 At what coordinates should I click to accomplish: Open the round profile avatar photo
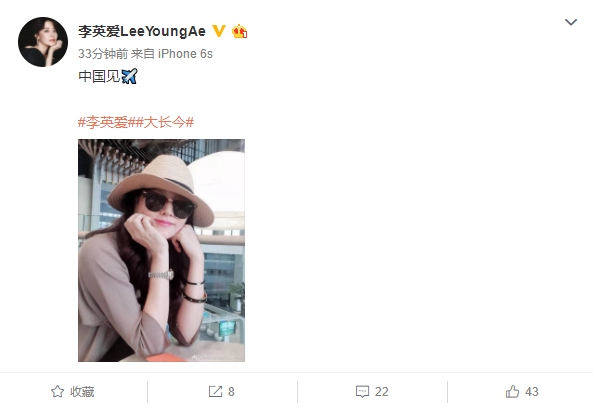coord(43,42)
